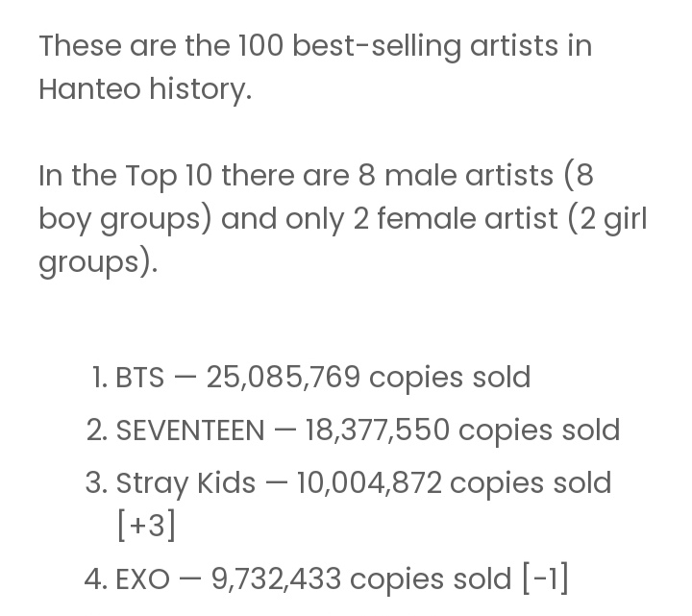Click the [-1] rank change indicator

546,579
